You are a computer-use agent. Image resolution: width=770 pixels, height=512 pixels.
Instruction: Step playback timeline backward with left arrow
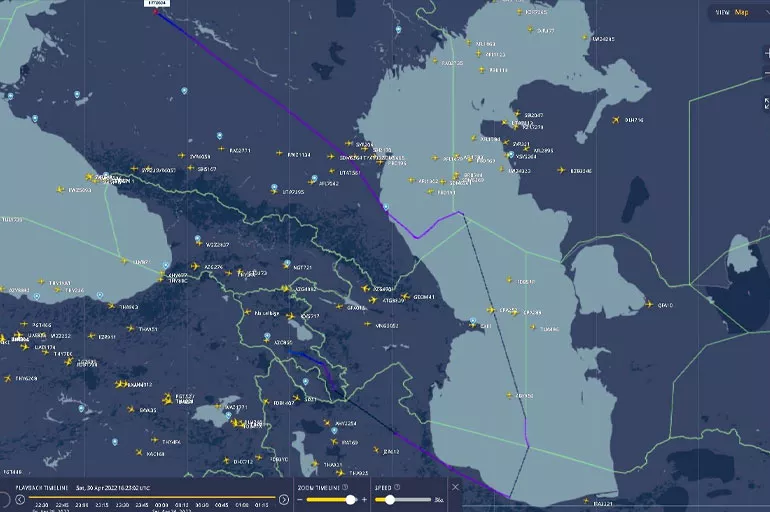pyautogui.click(x=19, y=499)
